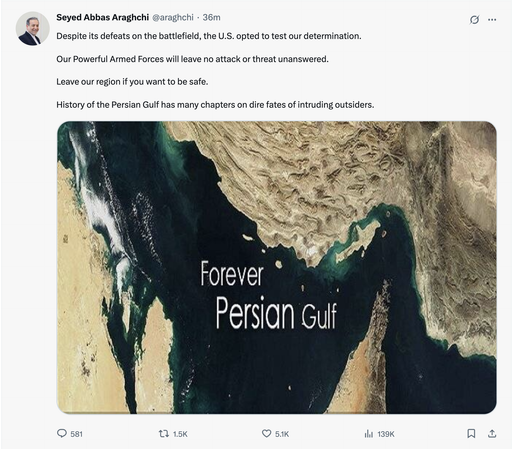Repost using the retweet arrows icon
Viewport: 514px width, 449px height.
tap(163, 433)
